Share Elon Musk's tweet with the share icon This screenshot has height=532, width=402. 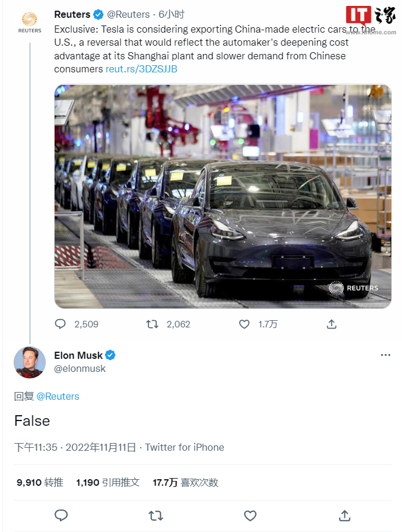(x=344, y=515)
